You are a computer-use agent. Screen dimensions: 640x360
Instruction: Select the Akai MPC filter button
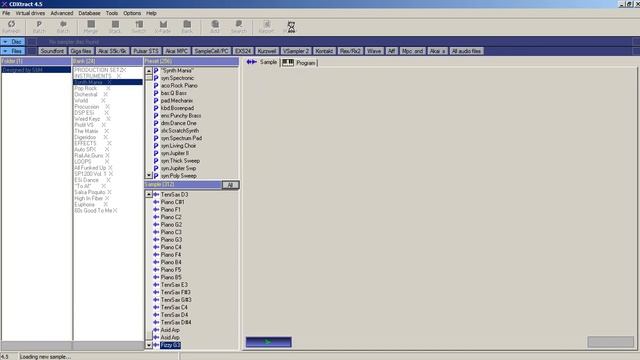(x=176, y=51)
